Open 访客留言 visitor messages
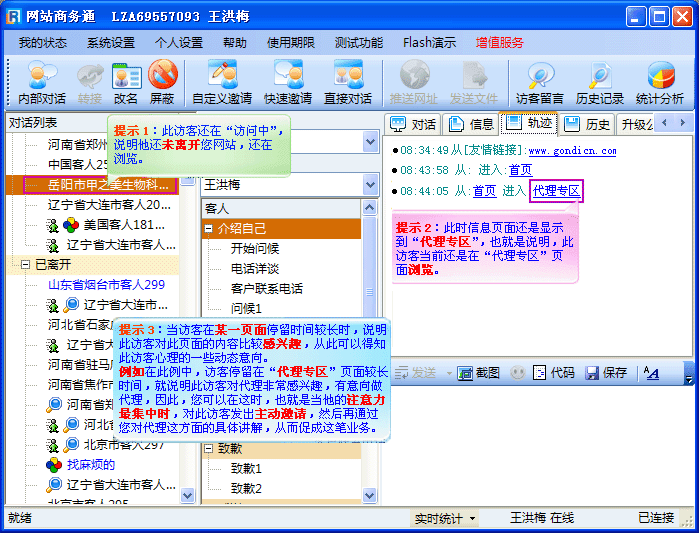 (x=540, y=82)
